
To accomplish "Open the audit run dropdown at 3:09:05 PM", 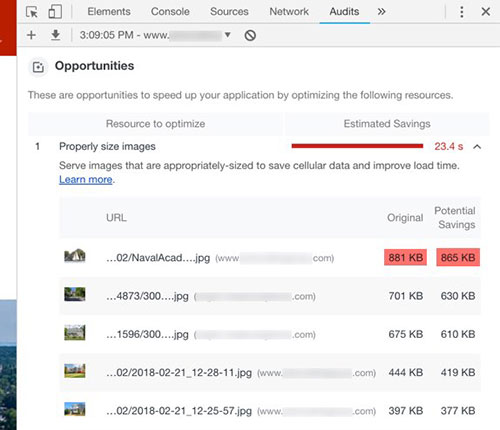I will pyautogui.click(x=155, y=35).
